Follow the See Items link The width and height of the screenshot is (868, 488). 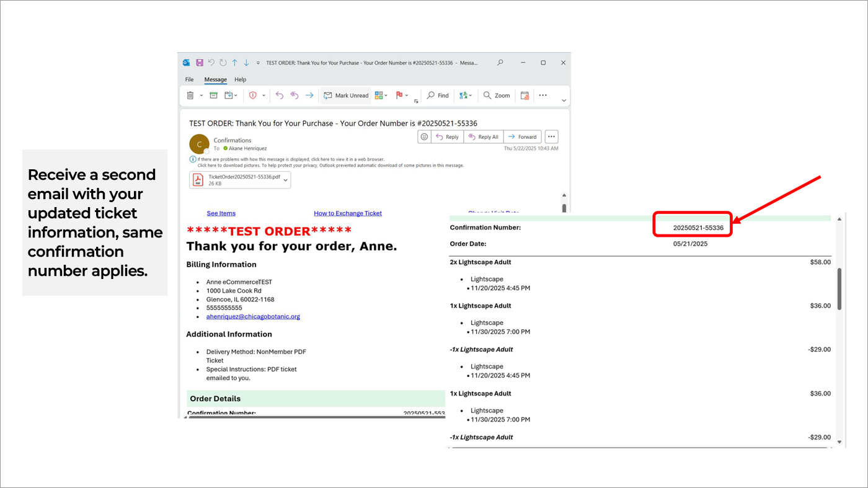221,213
